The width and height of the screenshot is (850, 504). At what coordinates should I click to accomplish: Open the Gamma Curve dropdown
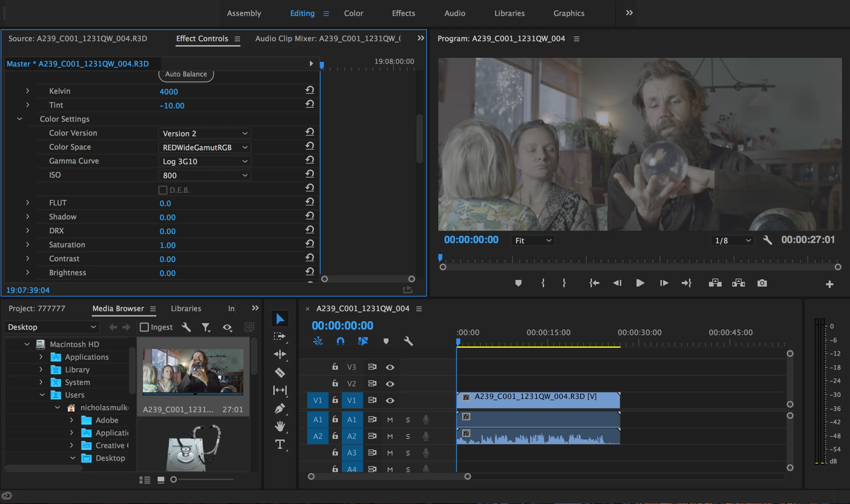[205, 161]
